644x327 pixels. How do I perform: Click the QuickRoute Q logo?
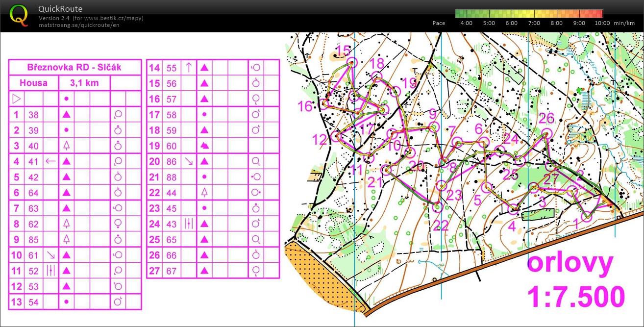click(19, 15)
